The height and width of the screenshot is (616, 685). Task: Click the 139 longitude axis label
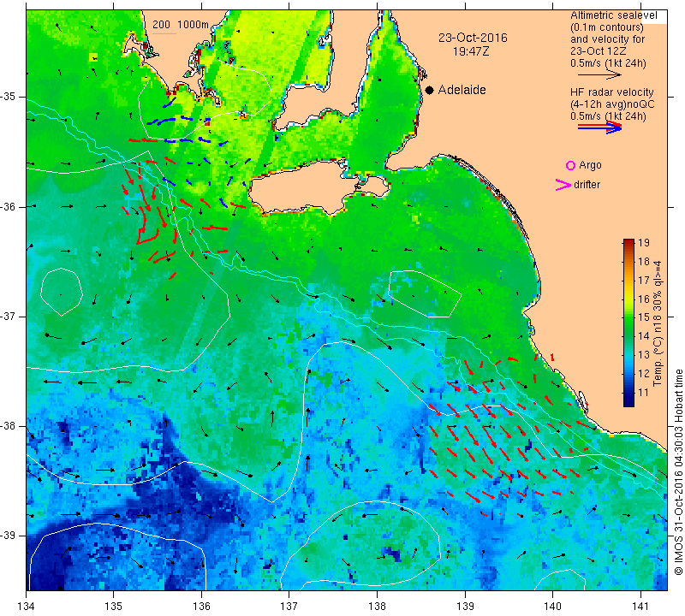click(465, 607)
